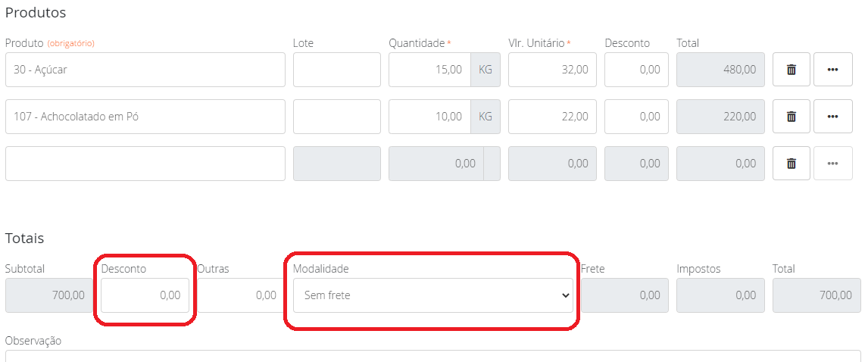Click the Açúcar product name field
The image size is (868, 362).
click(x=145, y=70)
